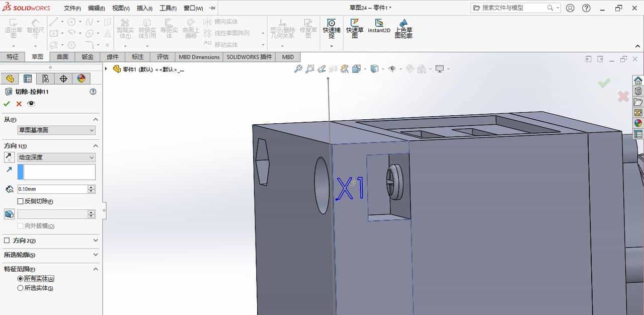
Task: Click the home icon in the right task pane
Action: tap(637, 80)
